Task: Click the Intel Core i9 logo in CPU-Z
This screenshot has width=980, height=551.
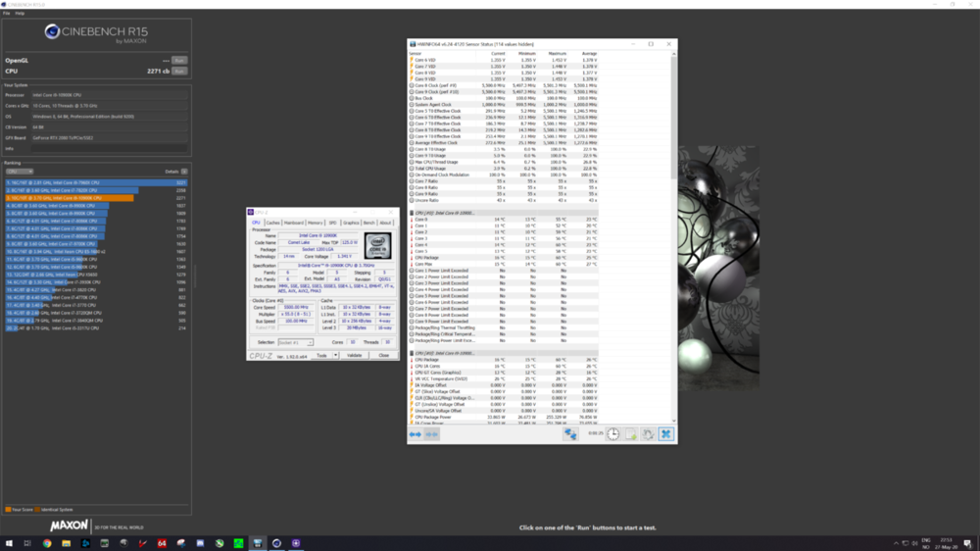Action: click(378, 246)
